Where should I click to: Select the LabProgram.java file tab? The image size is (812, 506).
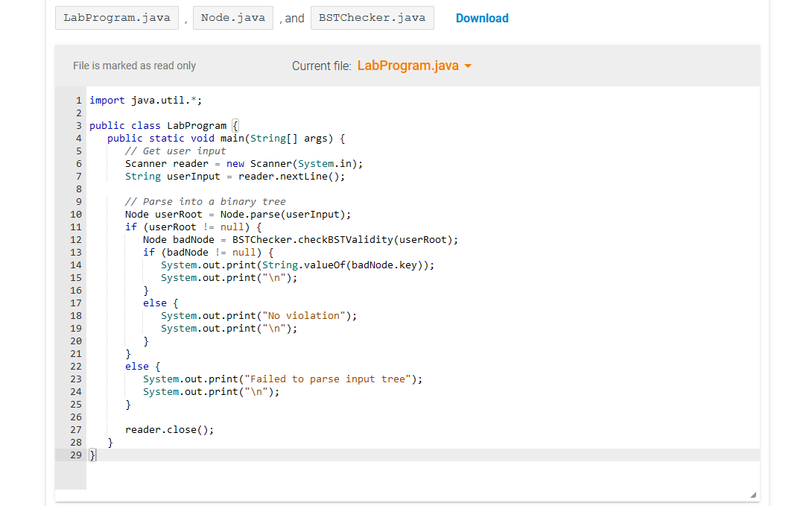coord(116,17)
